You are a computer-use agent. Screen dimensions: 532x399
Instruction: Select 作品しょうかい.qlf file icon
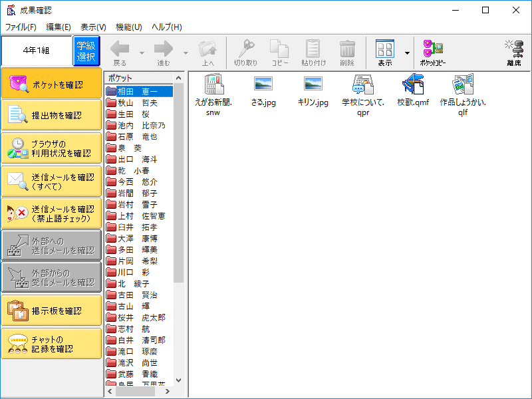(463, 84)
